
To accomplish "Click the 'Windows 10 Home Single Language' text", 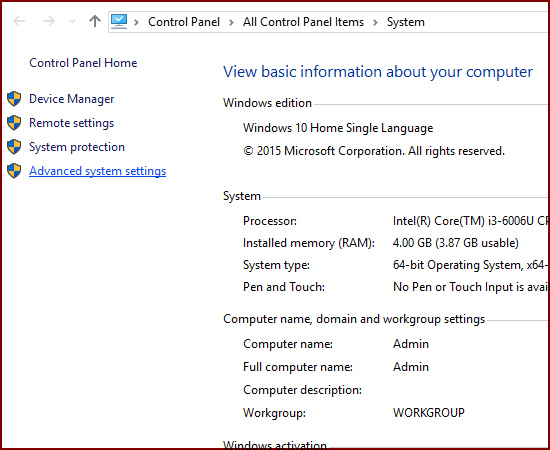I will pyautogui.click(x=338, y=128).
